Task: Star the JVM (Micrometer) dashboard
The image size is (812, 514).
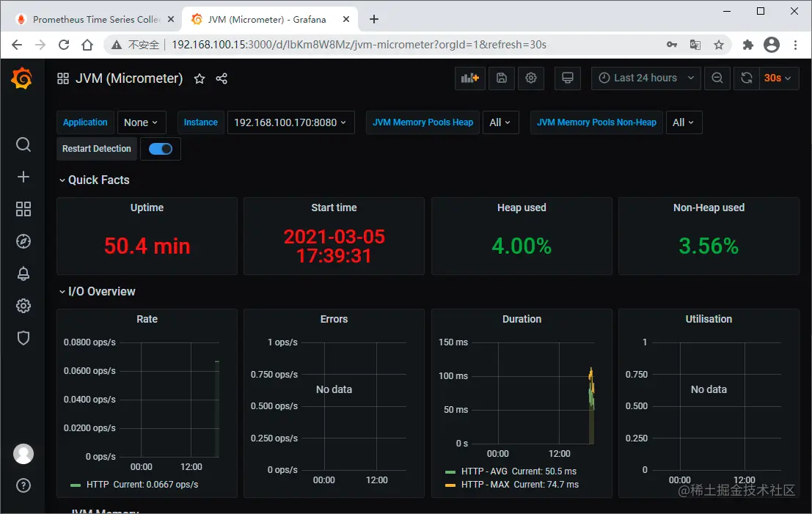Action: (x=200, y=78)
